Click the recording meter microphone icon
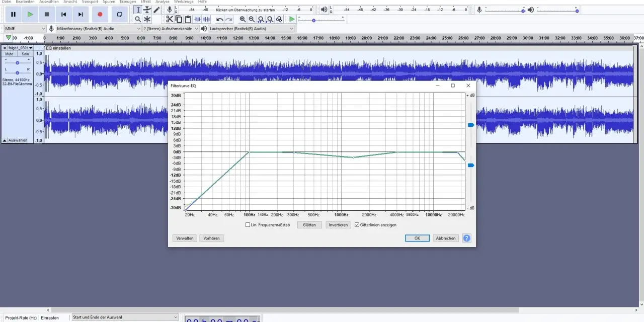Image resolution: width=644 pixels, height=322 pixels. point(170,10)
